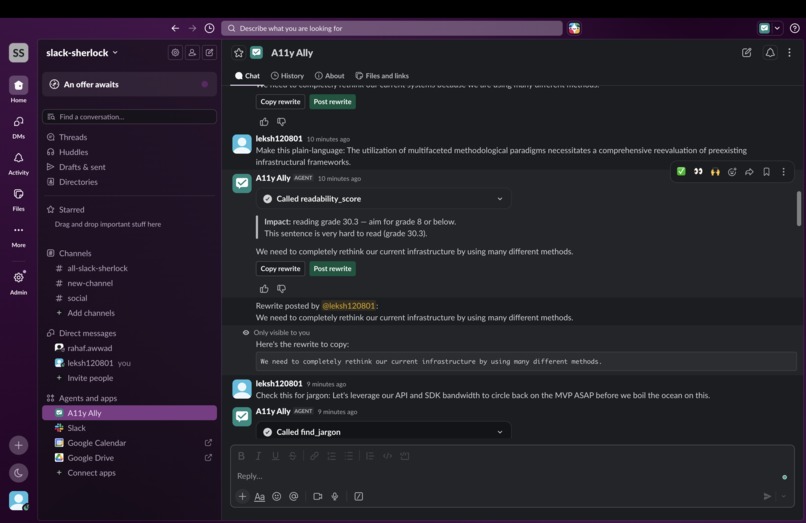Click Invite people
The image size is (806, 523).
point(90,378)
